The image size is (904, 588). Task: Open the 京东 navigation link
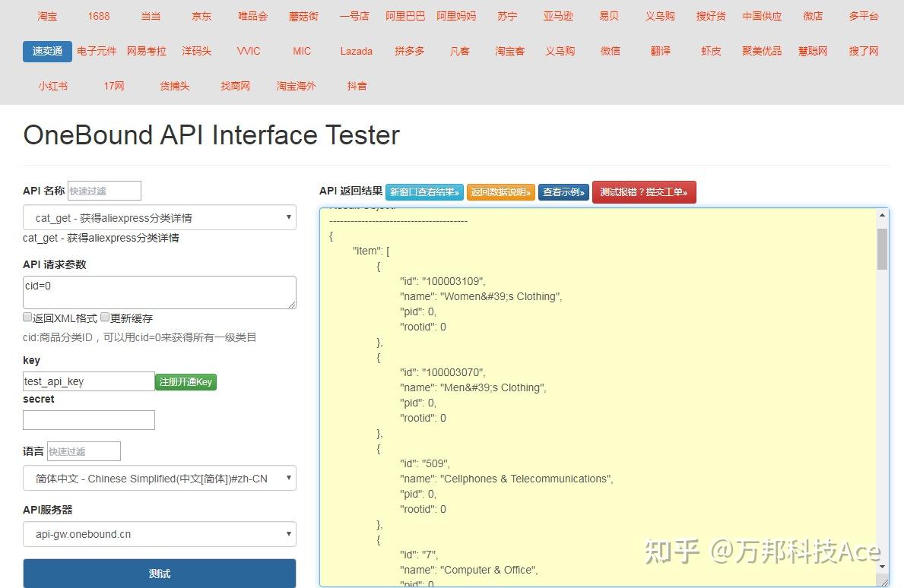201,16
